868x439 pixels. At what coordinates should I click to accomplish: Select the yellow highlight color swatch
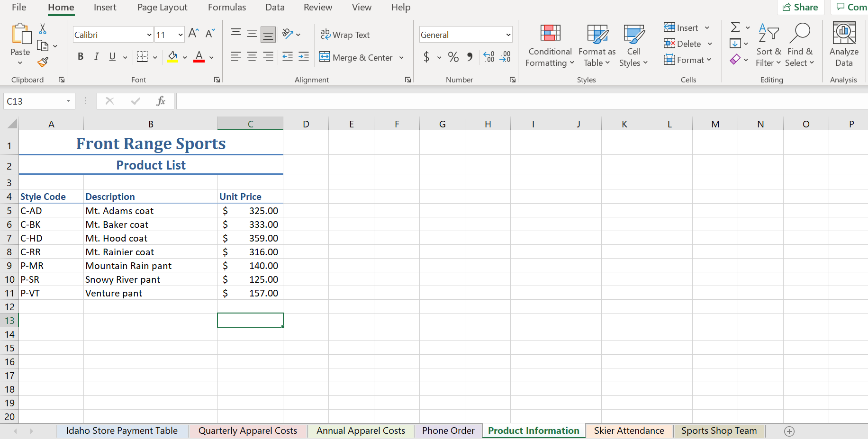(172, 60)
